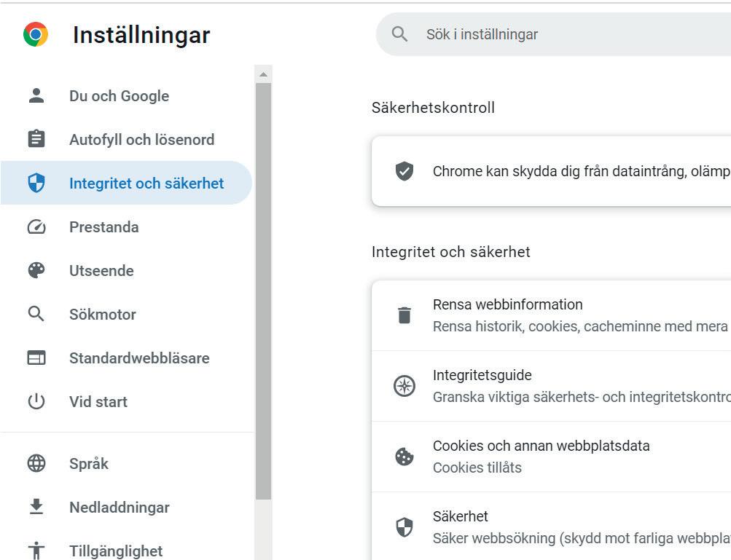
Task: Click the sidebar scrollbar up arrow
Action: [x=263, y=74]
